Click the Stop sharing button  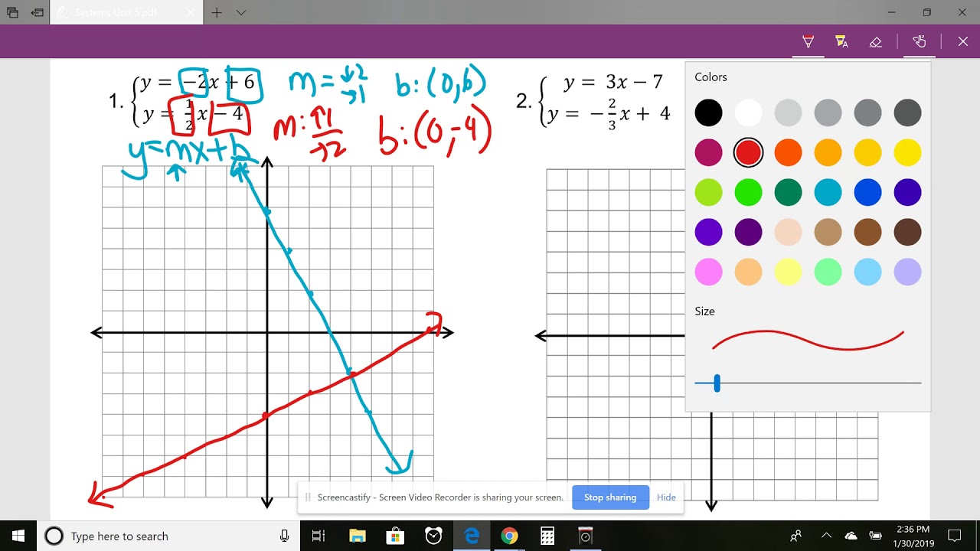(x=610, y=497)
